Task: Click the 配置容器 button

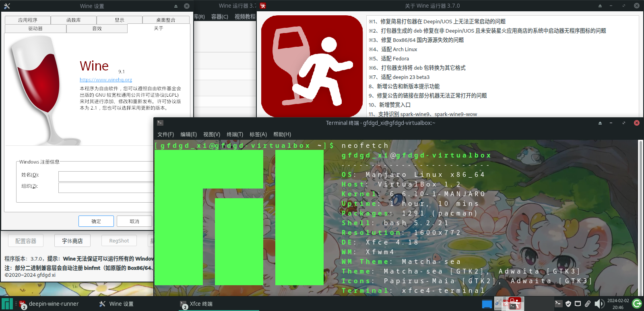Action: [x=26, y=241]
